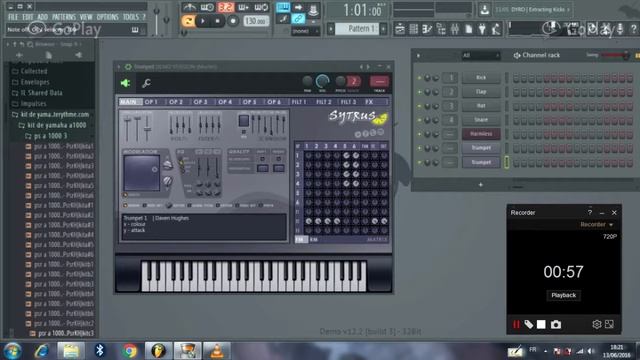Open Sytrus wrench settings icon

[146, 83]
